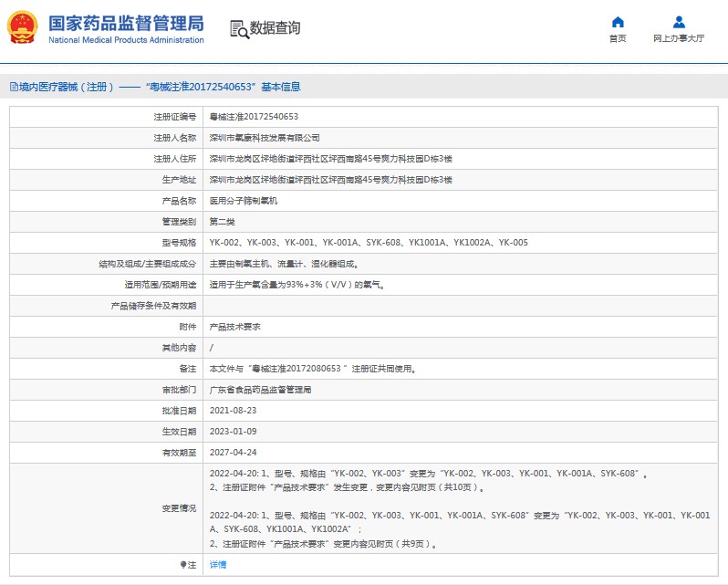
Task: Click the 注册人名称 row label
Action: [175, 138]
